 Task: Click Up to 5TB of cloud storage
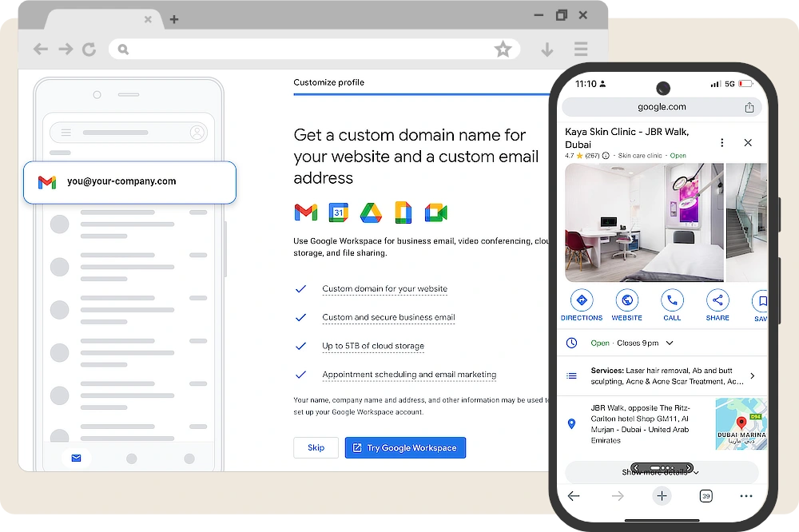coord(373,346)
